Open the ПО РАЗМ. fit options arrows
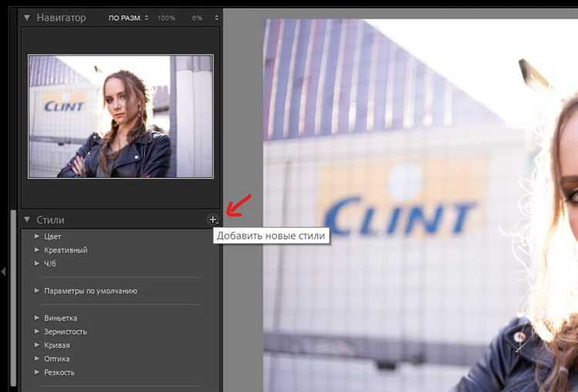 (146, 18)
